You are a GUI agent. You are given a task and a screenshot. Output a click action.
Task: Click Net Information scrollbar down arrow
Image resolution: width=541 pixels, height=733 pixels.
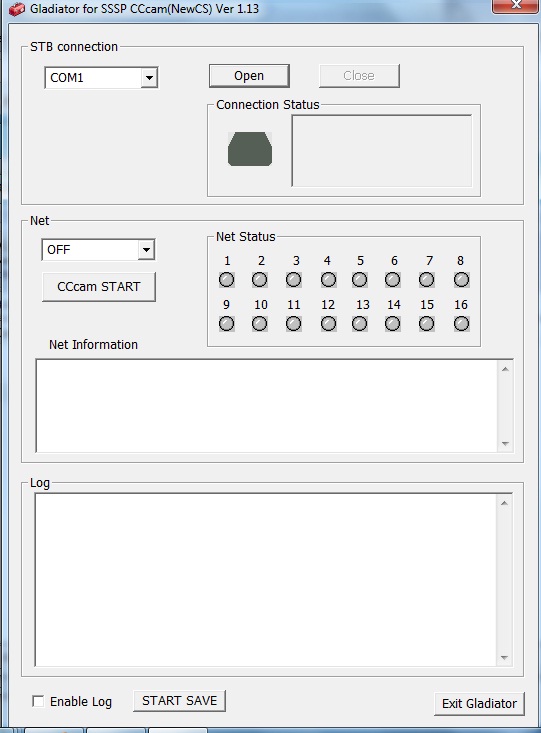(505, 443)
